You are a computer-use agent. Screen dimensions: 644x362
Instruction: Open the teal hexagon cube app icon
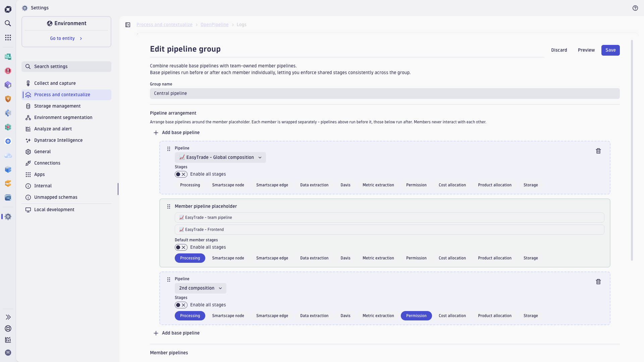(8, 127)
